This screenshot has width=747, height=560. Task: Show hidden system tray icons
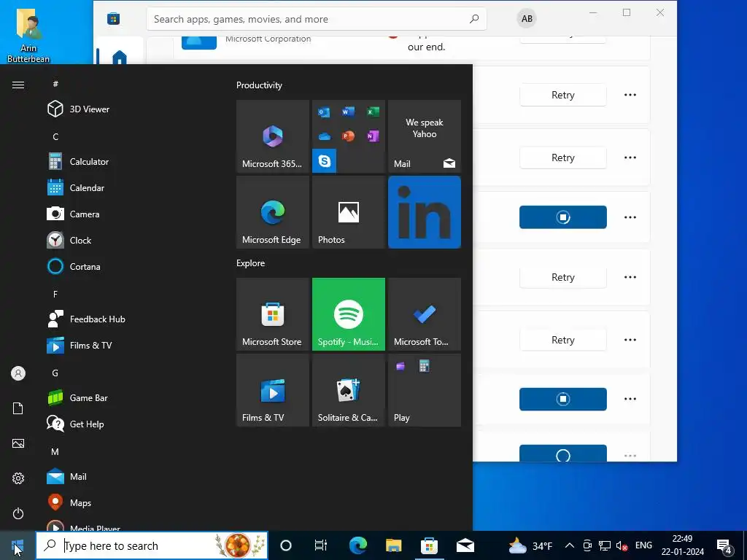point(569,545)
